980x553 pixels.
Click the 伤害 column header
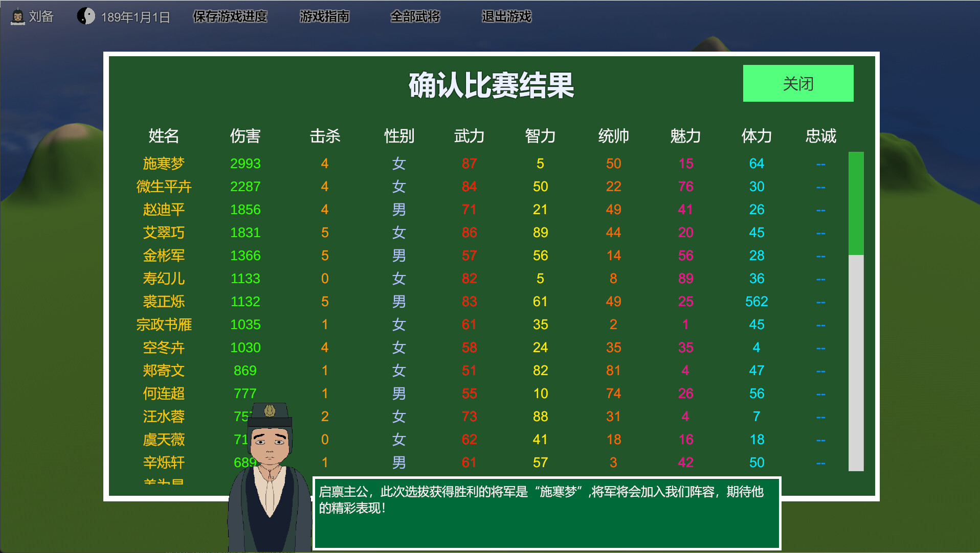coord(246,136)
